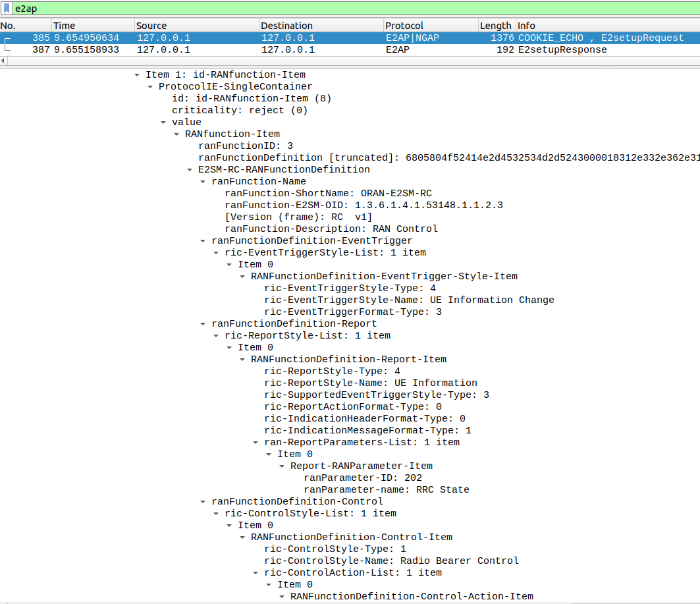Click the Length column header

click(x=495, y=26)
